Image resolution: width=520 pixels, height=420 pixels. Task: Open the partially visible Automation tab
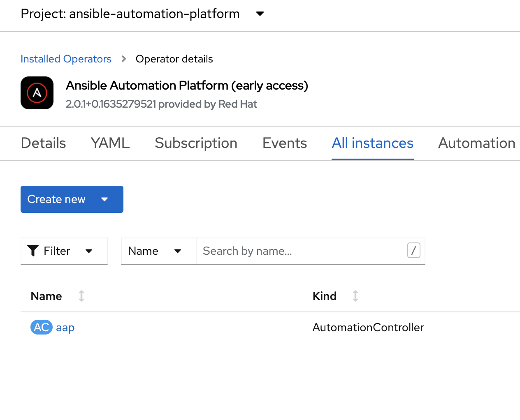[476, 143]
